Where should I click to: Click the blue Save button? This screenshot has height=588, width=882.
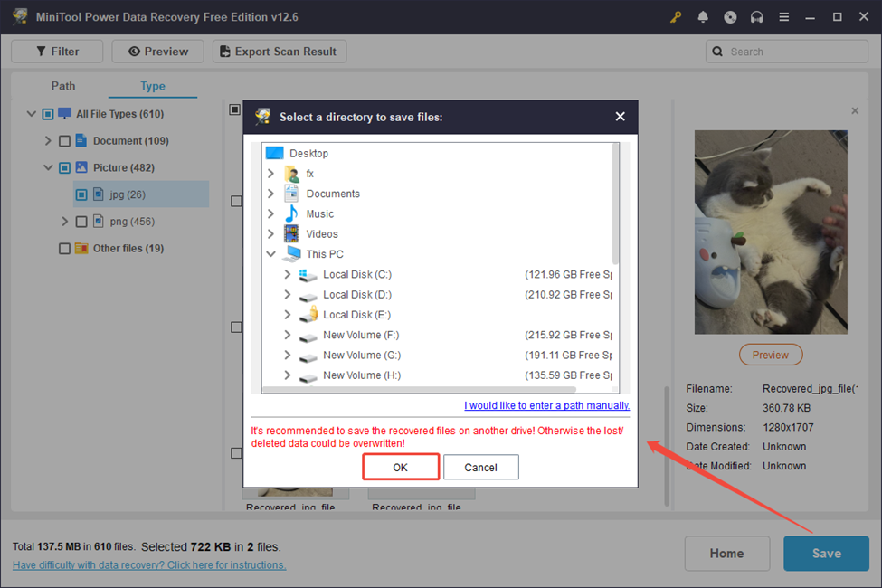826,553
